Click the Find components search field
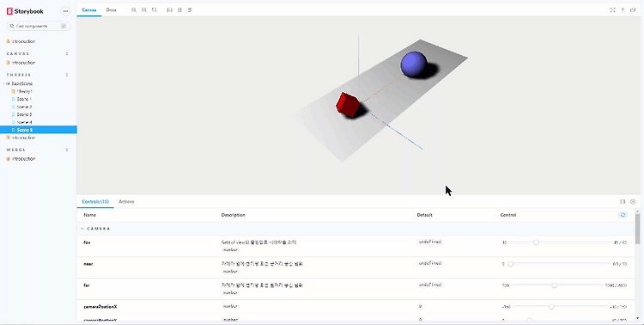644x325 pixels. (38, 26)
